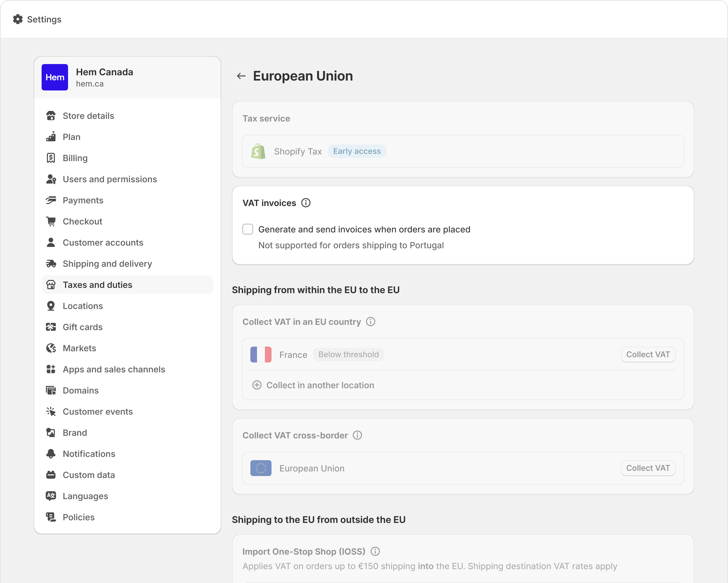Click the Shopify Tax bag logo
Image resolution: width=728 pixels, height=583 pixels.
tap(258, 151)
